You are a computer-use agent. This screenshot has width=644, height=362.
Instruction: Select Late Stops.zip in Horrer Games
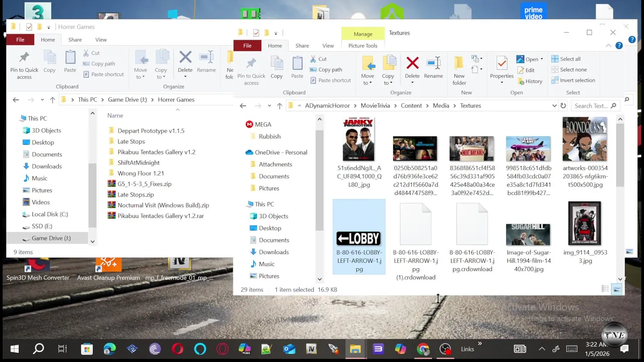point(131,195)
